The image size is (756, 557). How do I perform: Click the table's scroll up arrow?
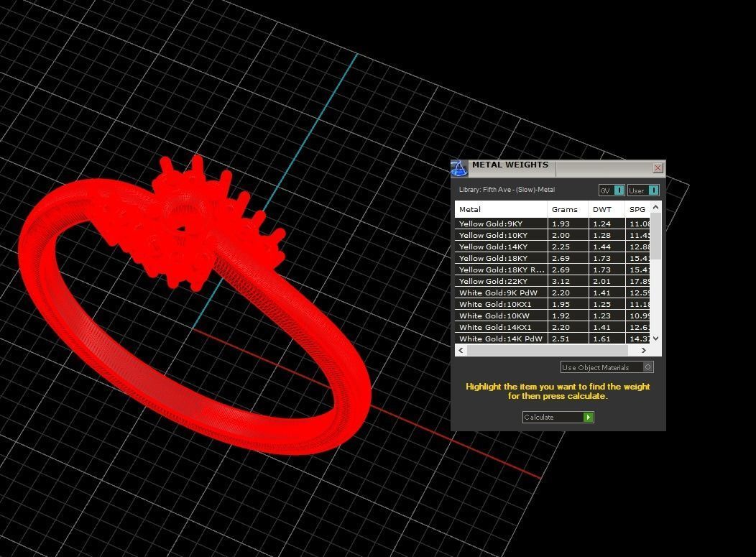(x=655, y=207)
